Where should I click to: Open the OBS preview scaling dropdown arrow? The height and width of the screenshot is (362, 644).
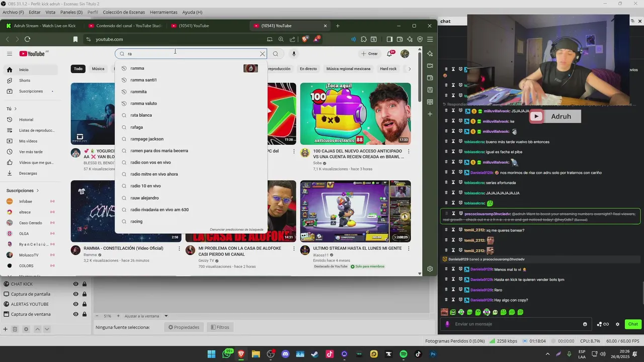point(166,316)
